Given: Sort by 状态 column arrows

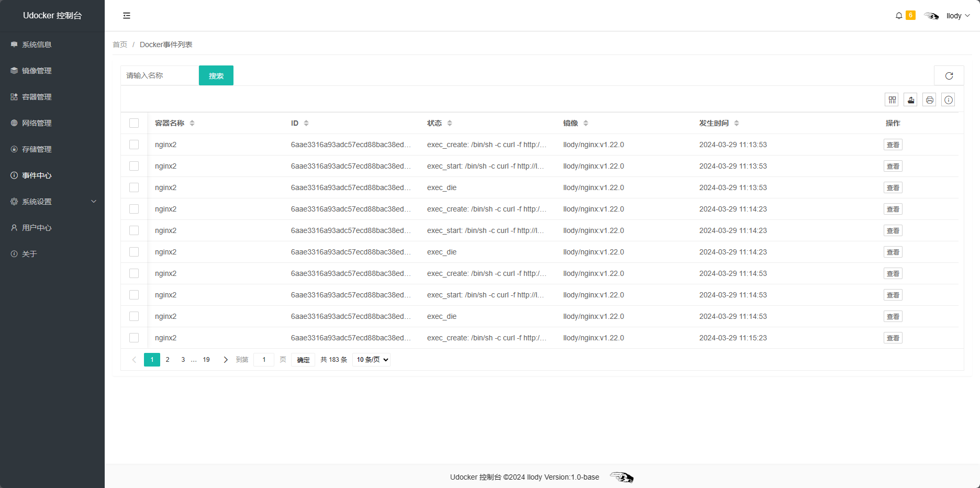Looking at the screenshot, I should pos(450,123).
